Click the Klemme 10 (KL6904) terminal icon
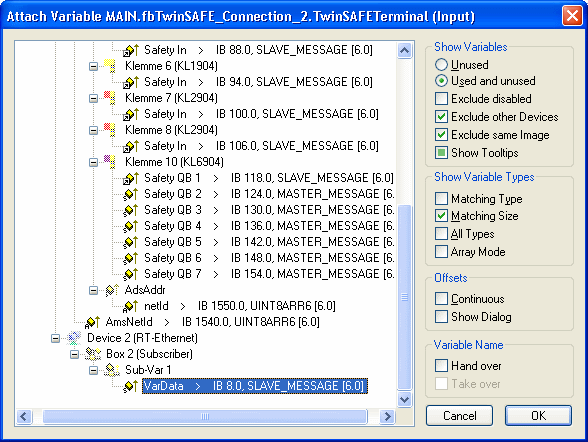Image resolution: width=588 pixels, height=442 pixels. (x=110, y=162)
